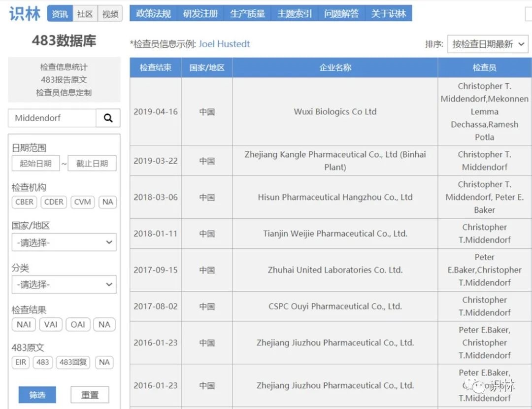Open the 国家/地区 dropdown
The width and height of the screenshot is (532, 409).
pyautogui.click(x=64, y=242)
